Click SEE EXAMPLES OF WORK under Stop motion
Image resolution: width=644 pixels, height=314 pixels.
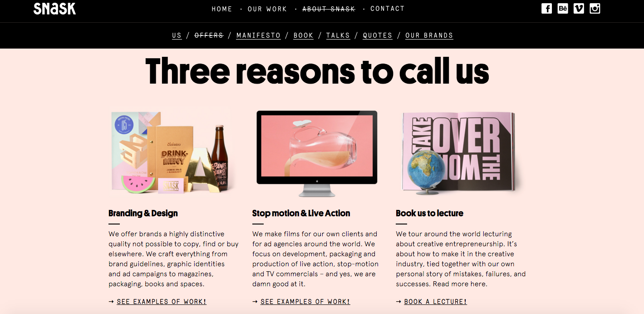coord(305,302)
